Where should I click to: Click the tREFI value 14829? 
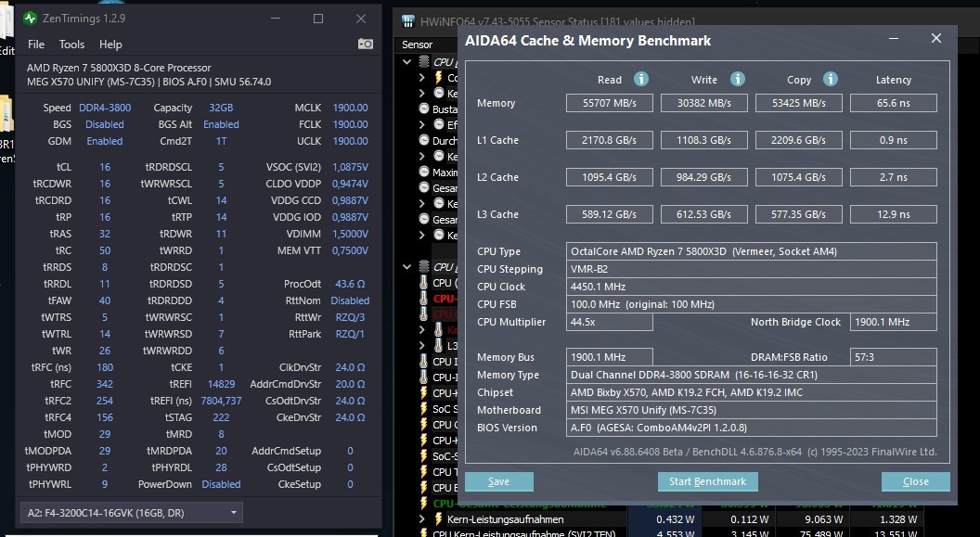221,384
